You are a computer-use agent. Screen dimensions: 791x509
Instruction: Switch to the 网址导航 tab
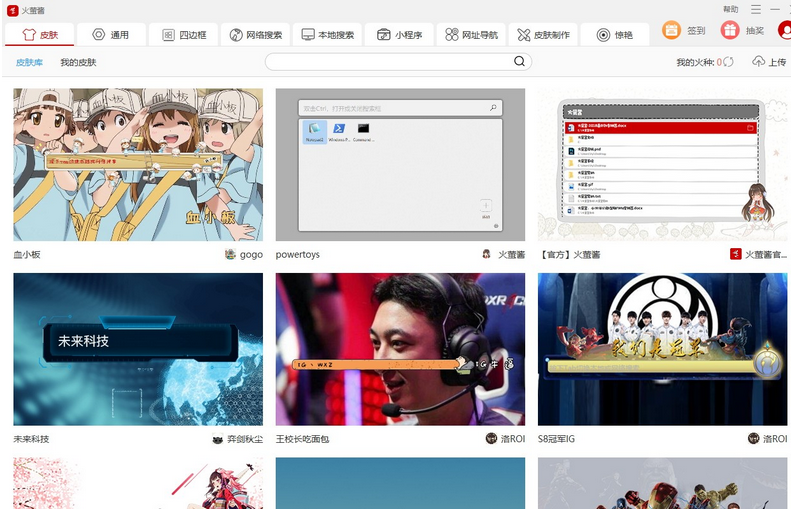[471, 34]
